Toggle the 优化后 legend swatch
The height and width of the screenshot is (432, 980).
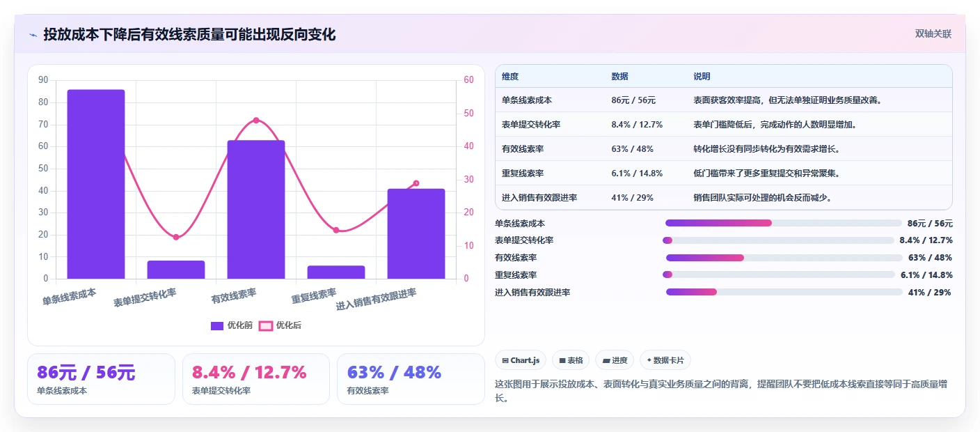tap(266, 325)
